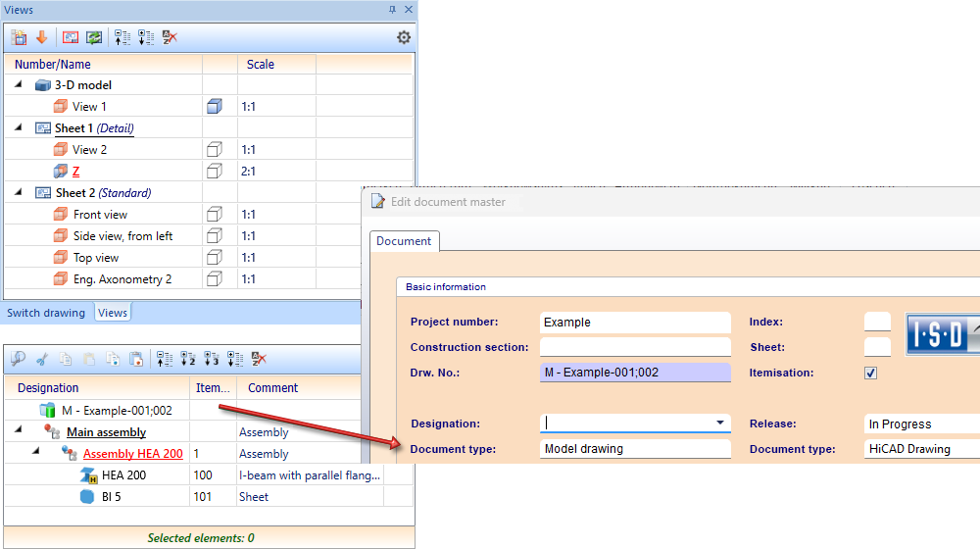Collapse all entries in the Views list
Screen dimensions: 980x549
[x=122, y=37]
